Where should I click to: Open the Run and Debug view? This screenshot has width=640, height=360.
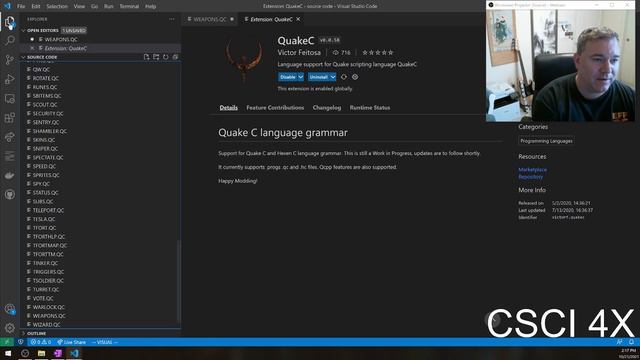9,79
